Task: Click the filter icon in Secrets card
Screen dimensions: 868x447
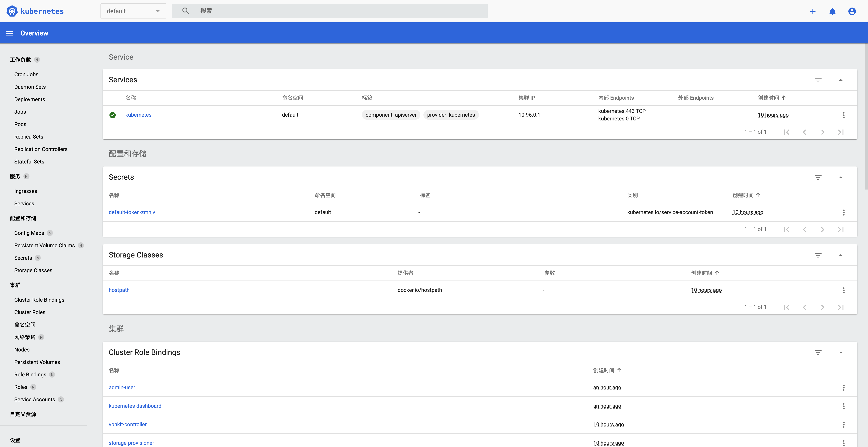Action: [818, 177]
